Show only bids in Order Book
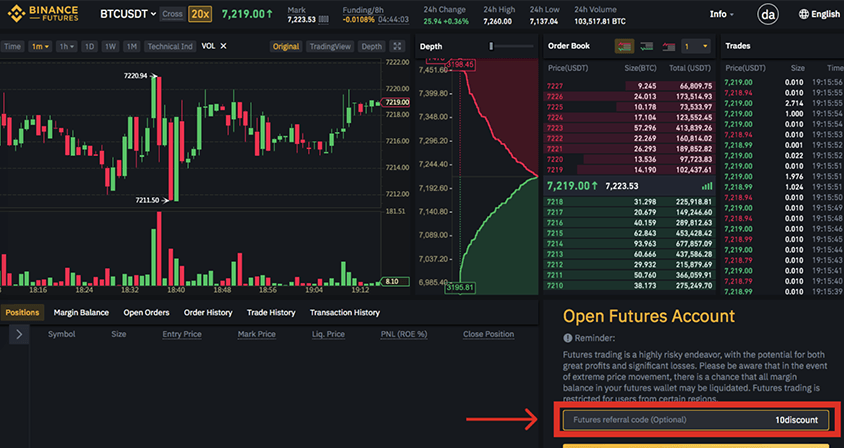Screen dimensions: 844x448 click(646, 46)
